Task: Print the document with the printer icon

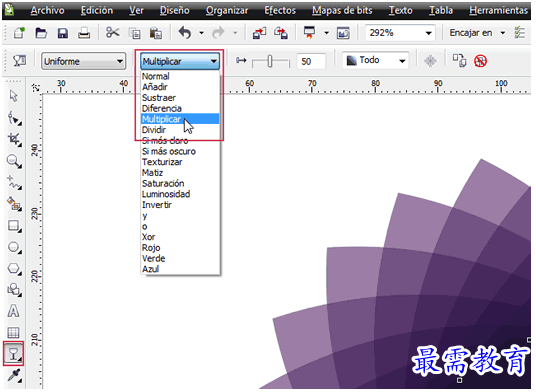Action: click(84, 33)
